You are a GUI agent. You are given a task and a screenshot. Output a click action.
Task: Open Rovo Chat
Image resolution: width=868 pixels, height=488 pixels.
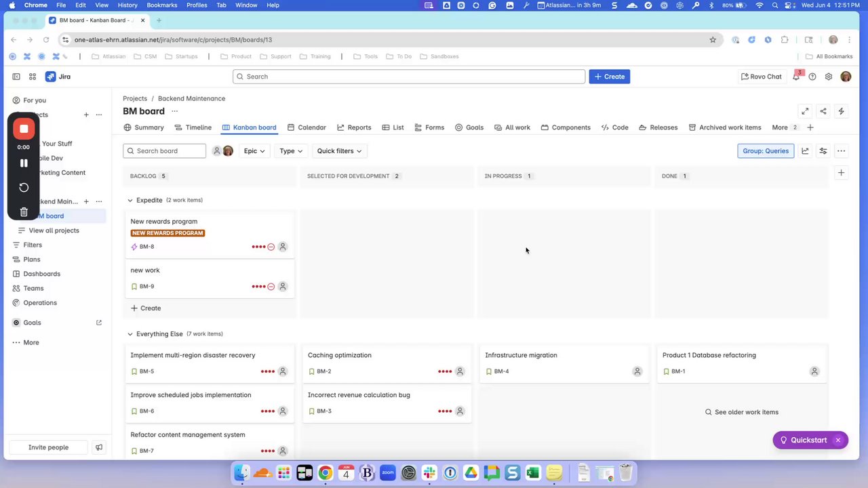[762, 77]
